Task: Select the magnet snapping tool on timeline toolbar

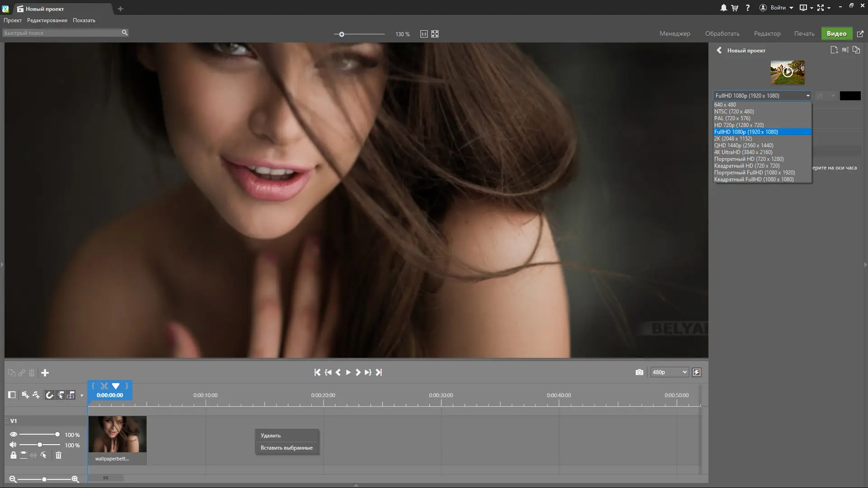Action: [49, 395]
